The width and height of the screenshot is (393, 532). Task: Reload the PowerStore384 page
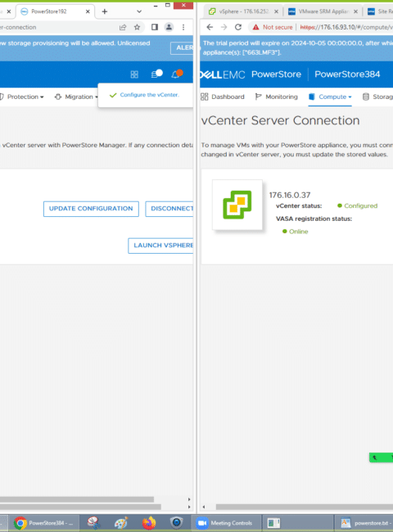click(238, 27)
